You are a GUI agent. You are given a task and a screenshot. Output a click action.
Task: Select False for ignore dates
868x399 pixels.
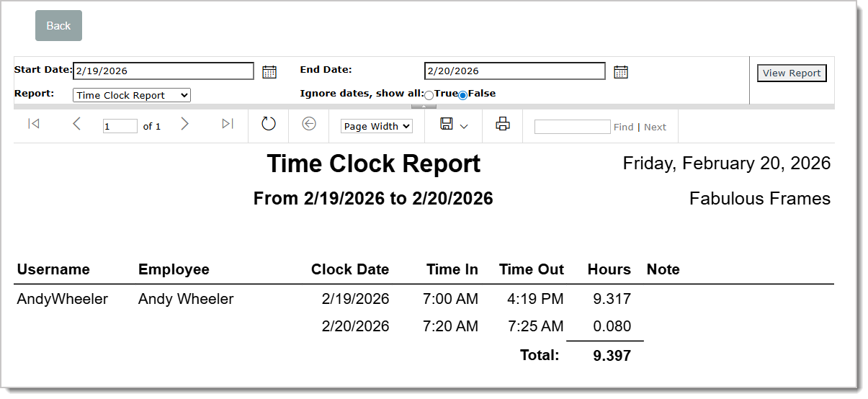tap(463, 95)
